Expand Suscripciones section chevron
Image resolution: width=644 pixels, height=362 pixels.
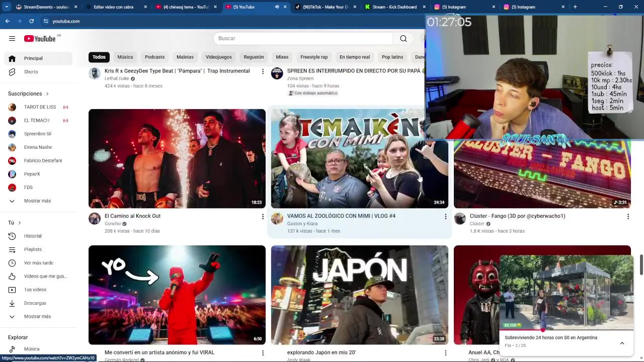[x=47, y=94]
